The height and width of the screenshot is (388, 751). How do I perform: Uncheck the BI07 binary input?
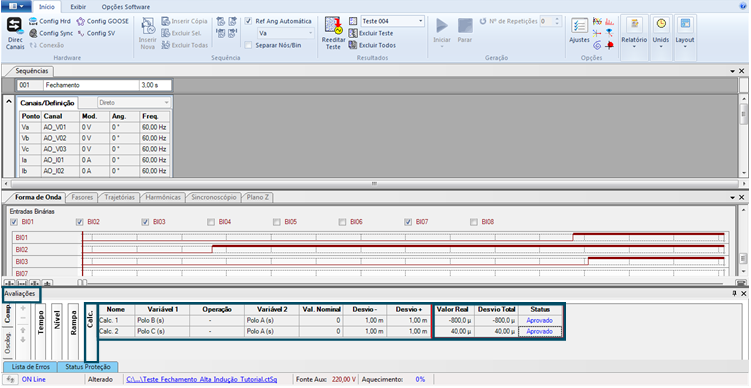[408, 222]
